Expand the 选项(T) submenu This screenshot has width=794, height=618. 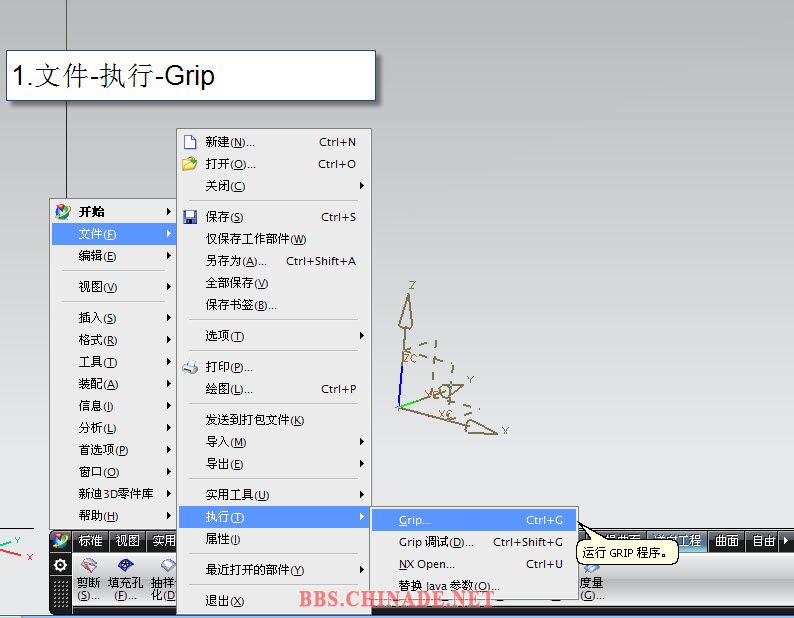point(273,336)
